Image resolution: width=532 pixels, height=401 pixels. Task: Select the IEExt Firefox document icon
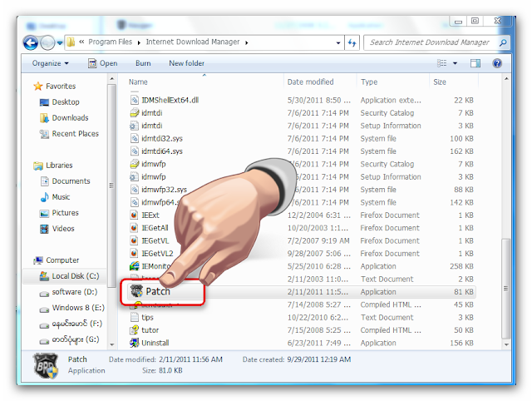coord(134,215)
